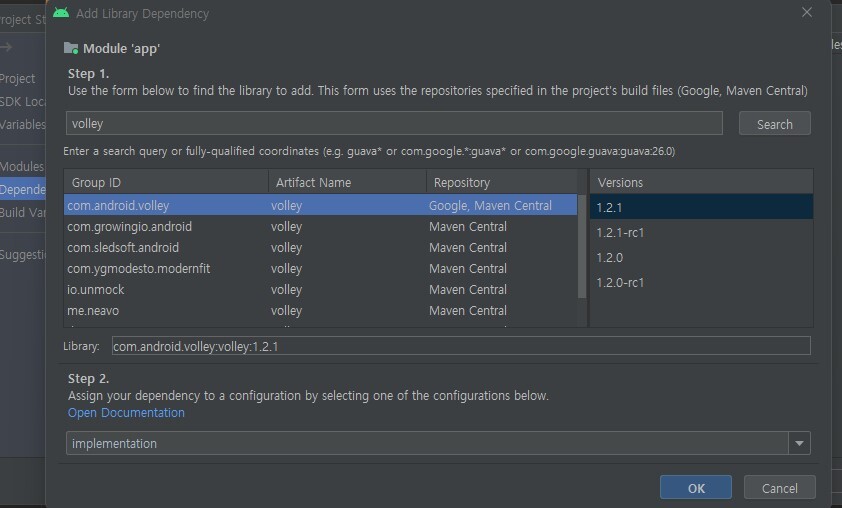The image size is (842, 508).
Task: Choose version 1.2.1
Action: tap(701, 207)
